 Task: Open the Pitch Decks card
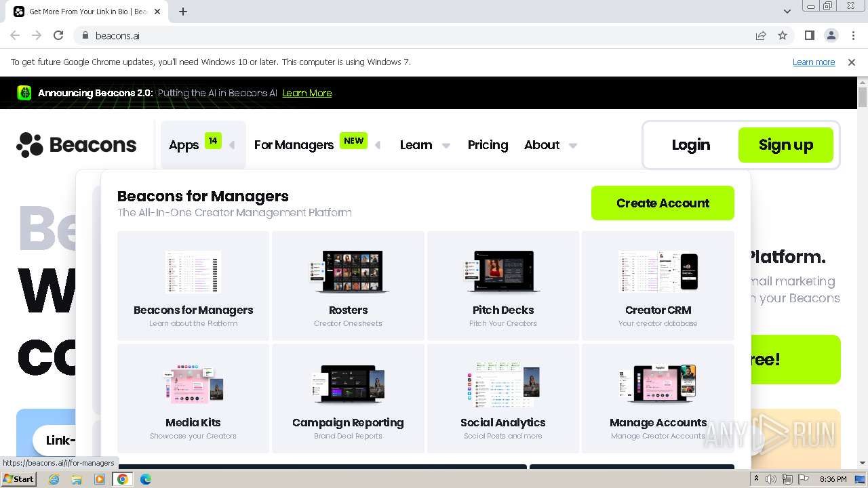pos(503,285)
